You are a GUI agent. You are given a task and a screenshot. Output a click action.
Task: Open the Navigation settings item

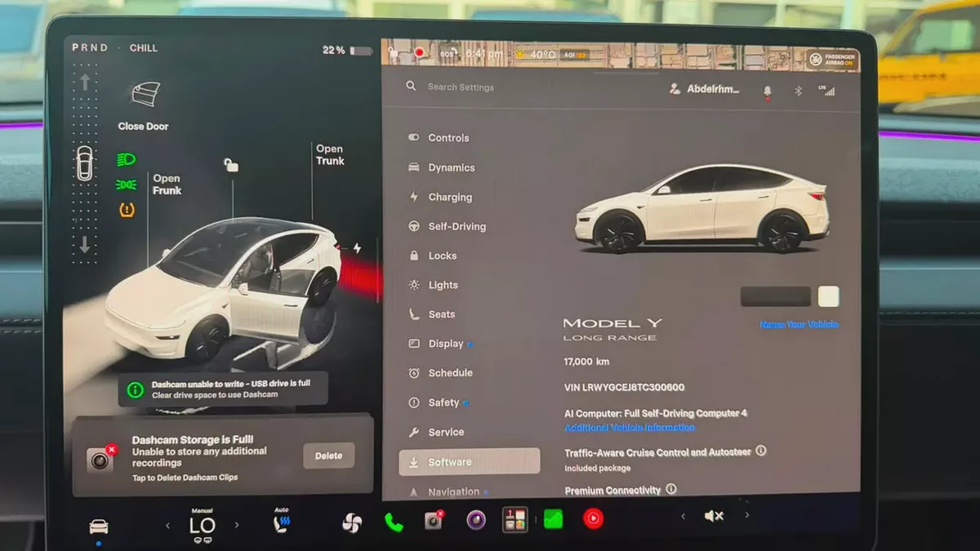[x=447, y=492]
